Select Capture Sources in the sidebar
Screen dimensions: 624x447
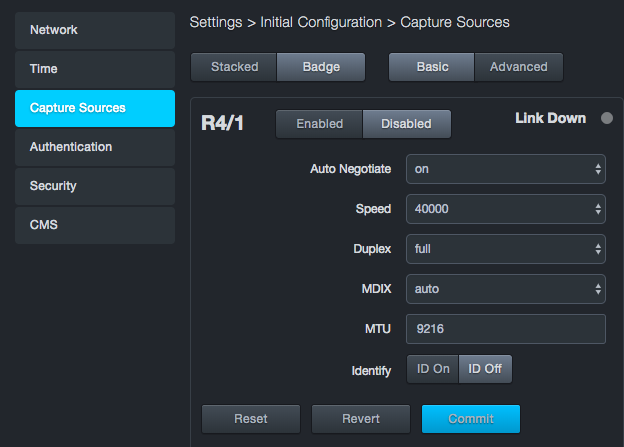tap(95, 108)
